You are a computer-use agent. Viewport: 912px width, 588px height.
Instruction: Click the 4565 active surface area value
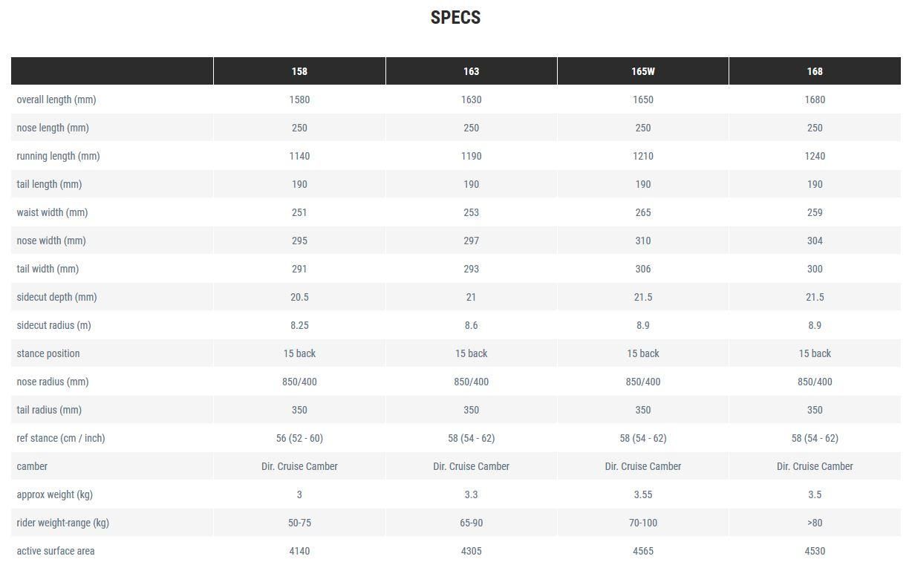click(643, 551)
